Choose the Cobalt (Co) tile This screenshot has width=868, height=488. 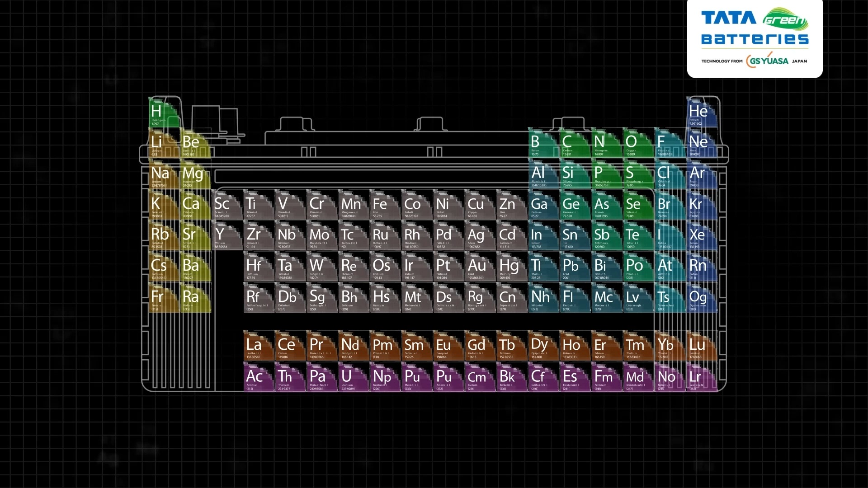417,204
